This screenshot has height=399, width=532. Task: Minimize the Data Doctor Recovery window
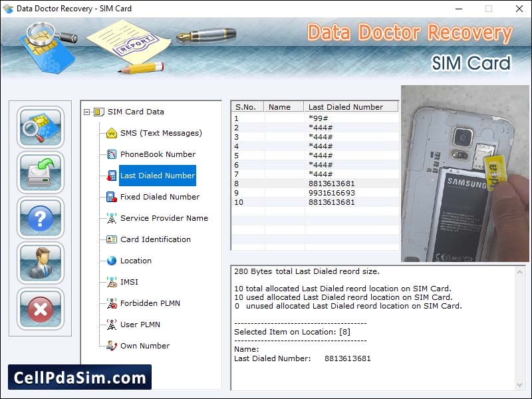(459, 9)
